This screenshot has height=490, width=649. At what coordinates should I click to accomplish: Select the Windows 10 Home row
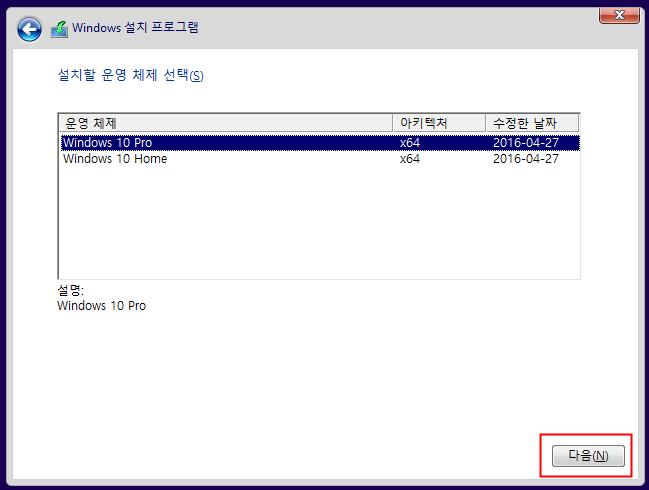pos(320,159)
